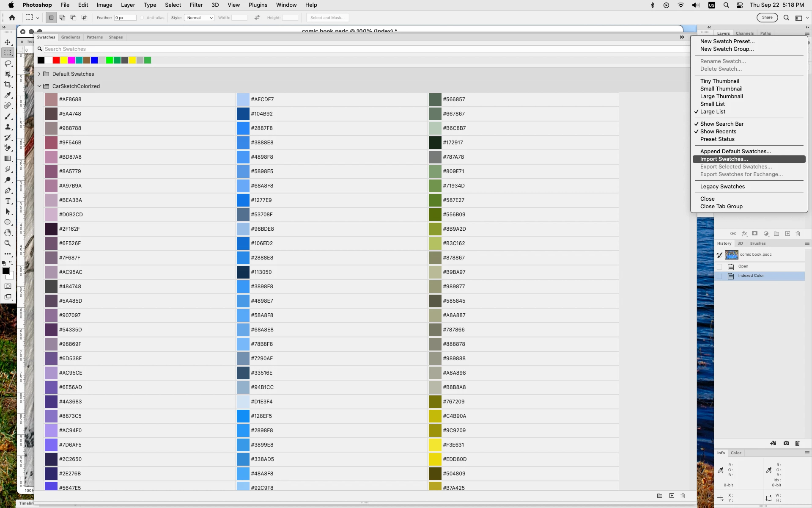Open the Style dropdown set to Normal
The height and width of the screenshot is (508, 812).
click(x=199, y=18)
